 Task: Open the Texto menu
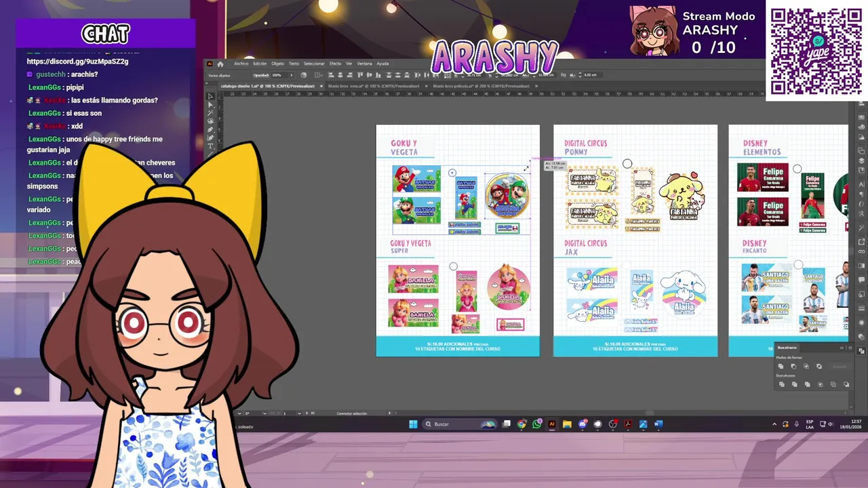tap(294, 64)
